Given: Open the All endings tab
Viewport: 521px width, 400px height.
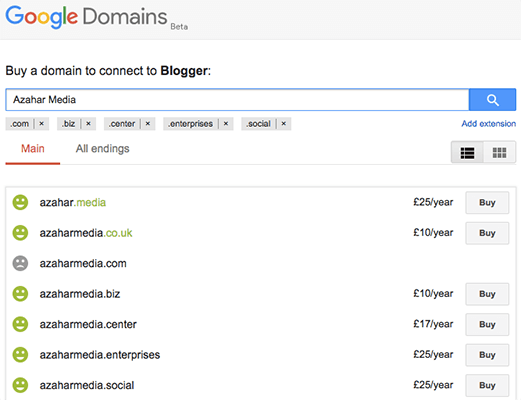Looking at the screenshot, I should (x=102, y=149).
